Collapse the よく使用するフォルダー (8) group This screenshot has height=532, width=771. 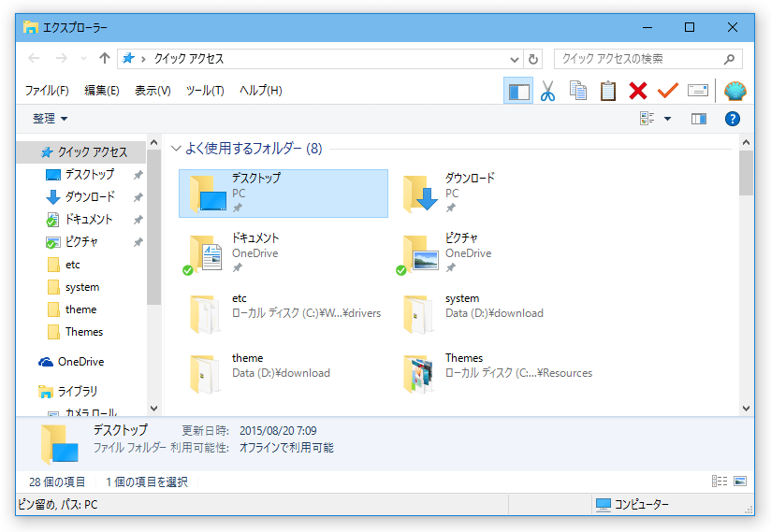tap(176, 149)
